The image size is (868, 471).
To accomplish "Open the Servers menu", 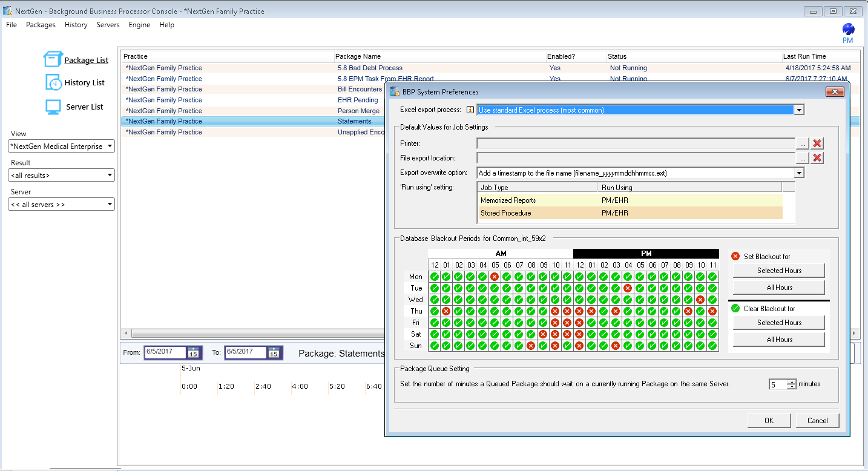I will click(108, 25).
